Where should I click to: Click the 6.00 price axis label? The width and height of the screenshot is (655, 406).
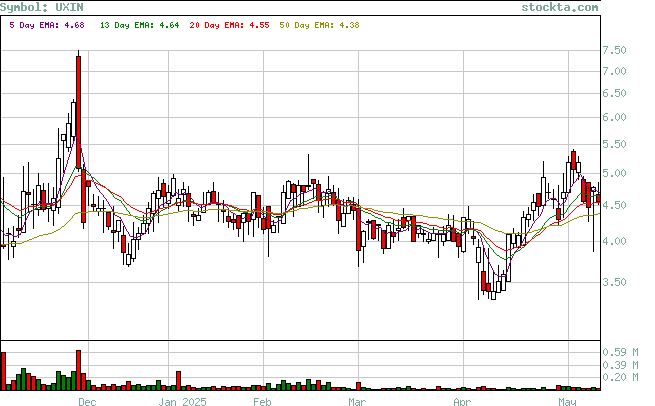(614, 117)
